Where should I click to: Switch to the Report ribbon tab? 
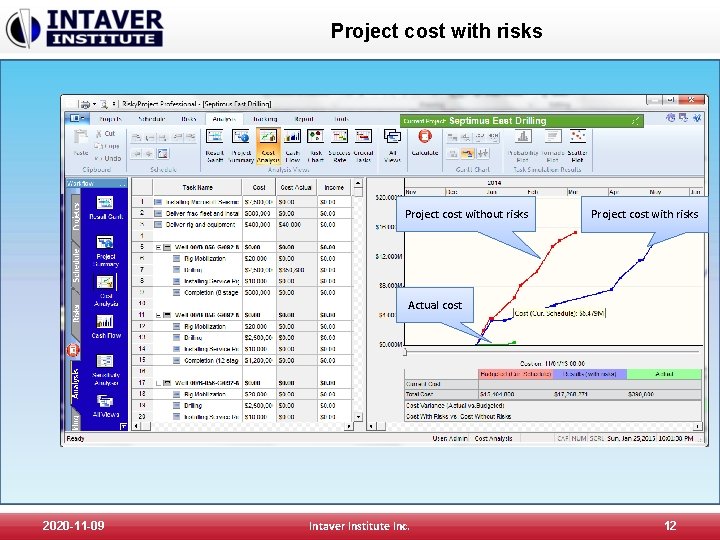point(304,119)
